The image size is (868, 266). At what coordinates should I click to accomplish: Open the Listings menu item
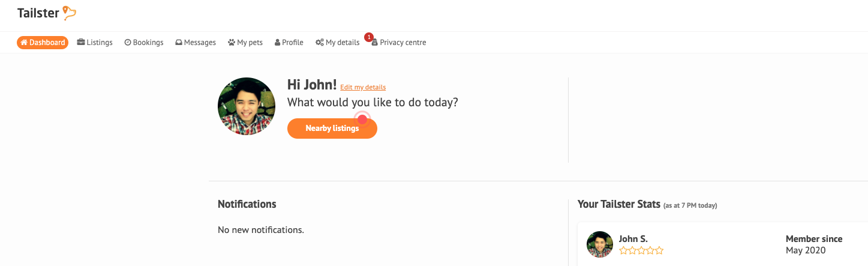95,43
